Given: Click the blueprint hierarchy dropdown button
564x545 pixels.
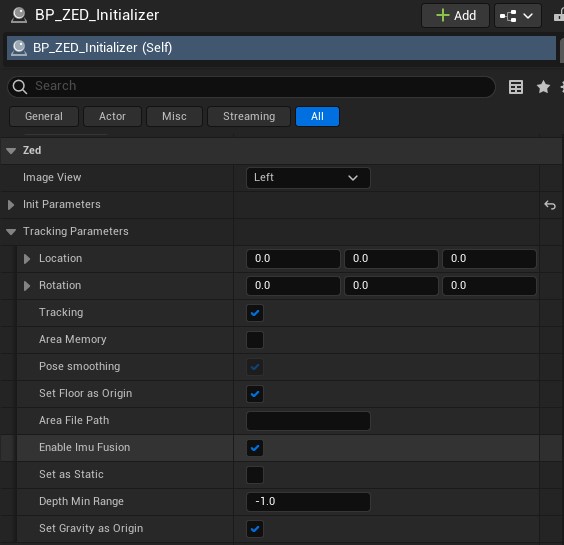Looking at the screenshot, I should pos(518,16).
